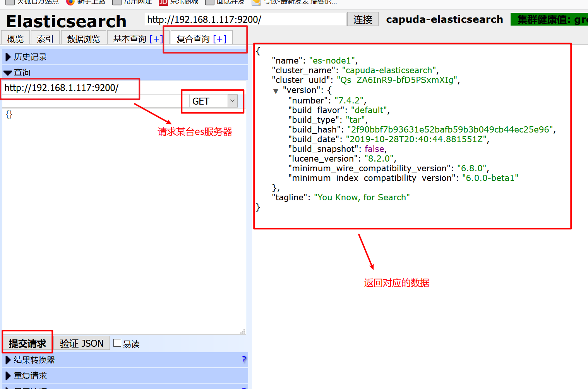This screenshot has height=389, width=588.
Task: Click the help icon beside 结果转换器
Action: tap(244, 359)
